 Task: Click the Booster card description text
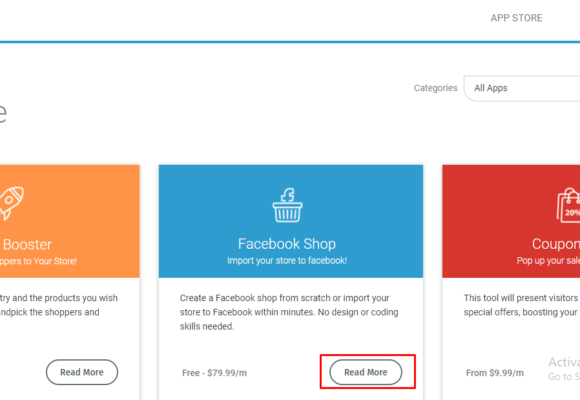(58, 305)
